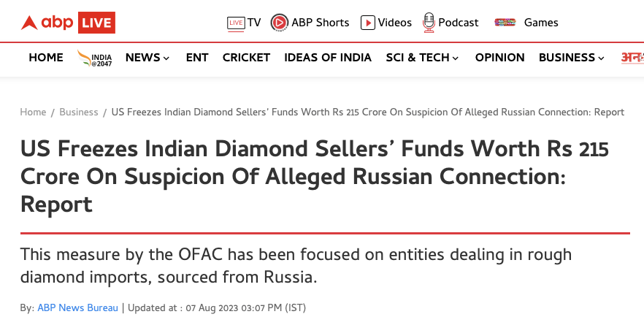The width and height of the screenshot is (644, 325).
Task: Click the Games icon
Action: (x=505, y=23)
